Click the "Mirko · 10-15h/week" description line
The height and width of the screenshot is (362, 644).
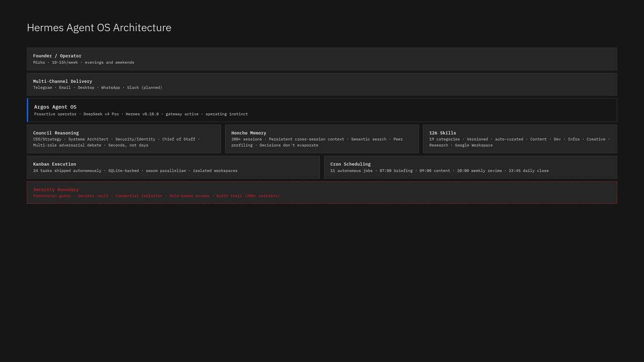84,62
